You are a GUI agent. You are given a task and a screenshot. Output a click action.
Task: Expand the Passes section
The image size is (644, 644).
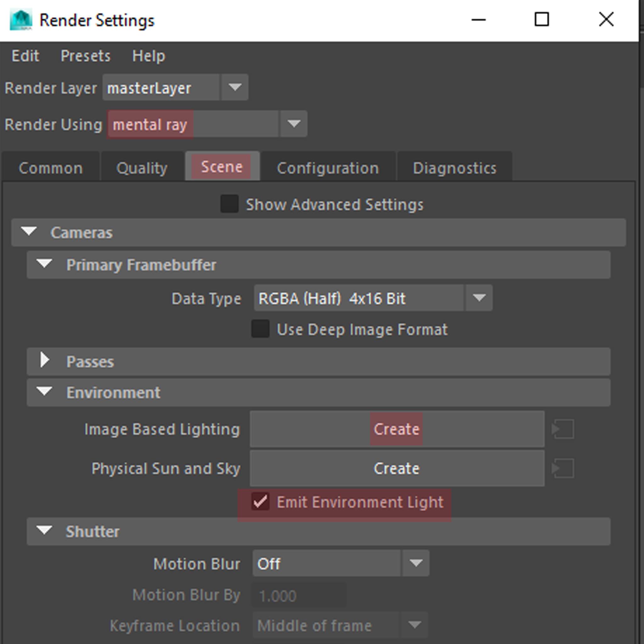[45, 361]
